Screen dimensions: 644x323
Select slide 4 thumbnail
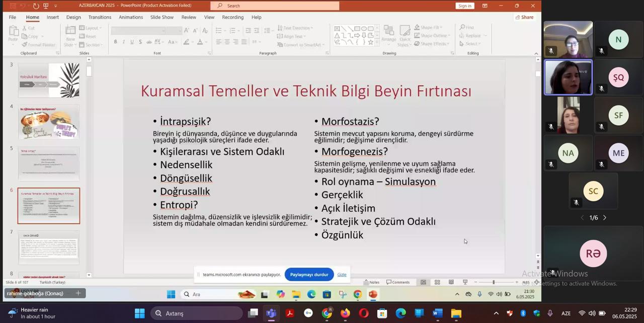coord(49,122)
